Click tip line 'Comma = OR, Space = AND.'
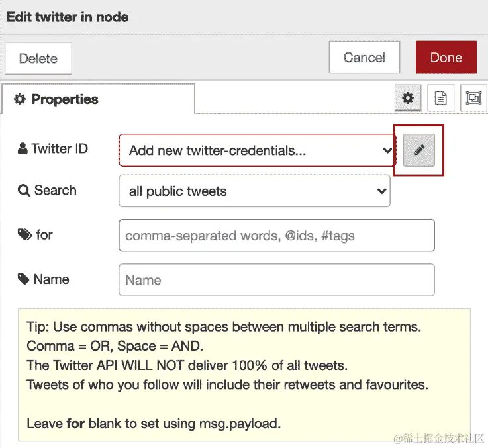This screenshot has height=448, width=488. pyautogui.click(x=115, y=346)
